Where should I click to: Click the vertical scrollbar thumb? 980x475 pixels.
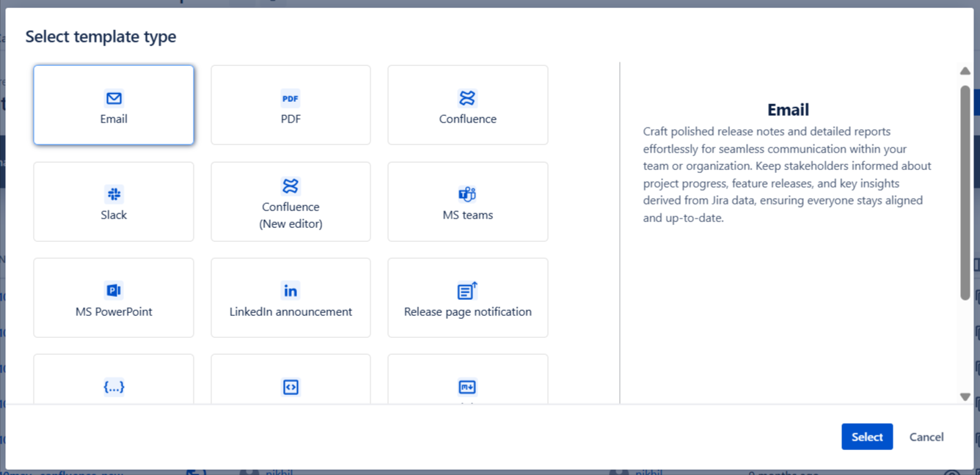[x=965, y=191]
